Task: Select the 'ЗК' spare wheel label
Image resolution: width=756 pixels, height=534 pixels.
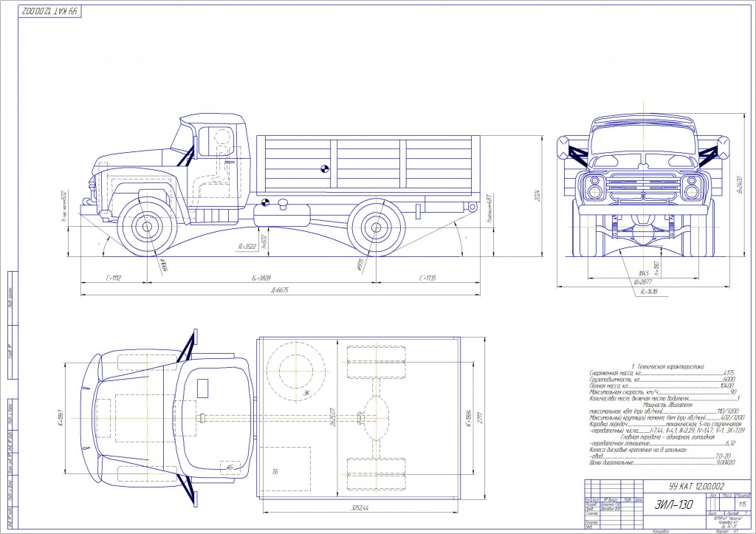Action: pyautogui.click(x=306, y=393)
